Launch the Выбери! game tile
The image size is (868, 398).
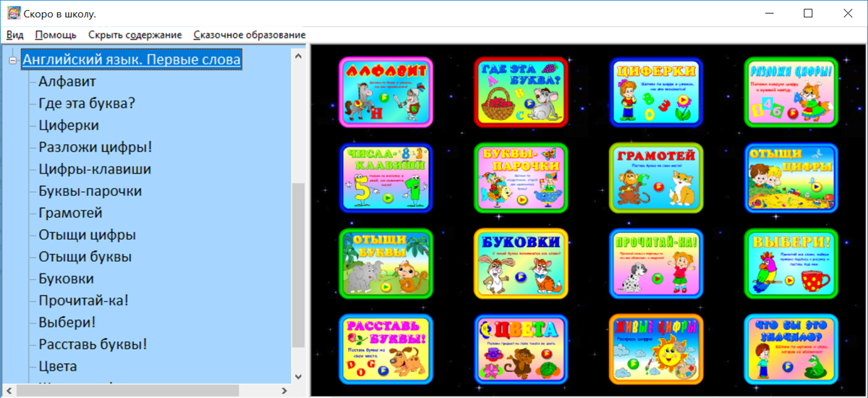[x=791, y=263]
